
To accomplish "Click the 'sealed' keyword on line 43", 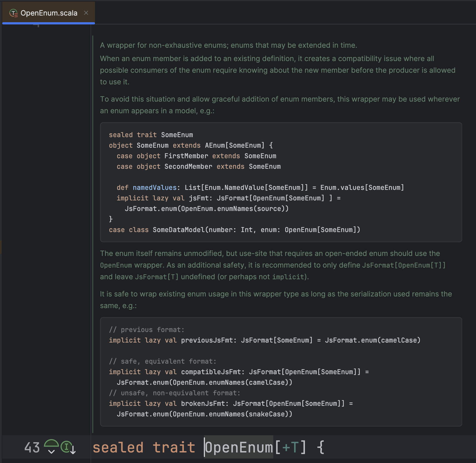I will pyautogui.click(x=118, y=447).
